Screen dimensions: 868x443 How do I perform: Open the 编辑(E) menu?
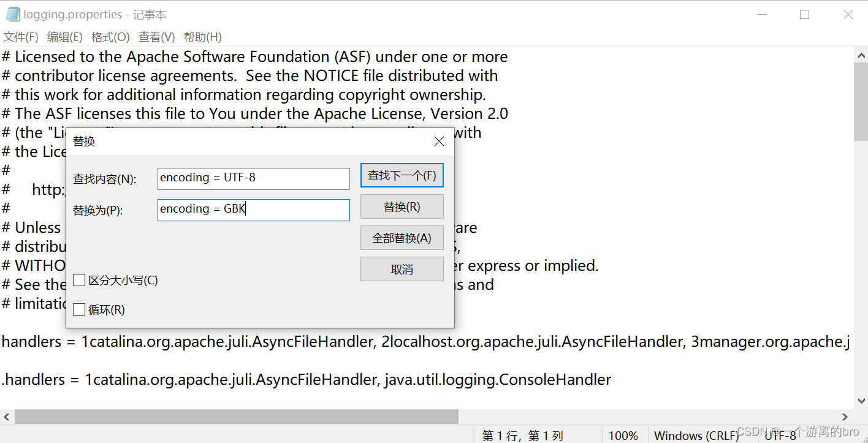(64, 37)
